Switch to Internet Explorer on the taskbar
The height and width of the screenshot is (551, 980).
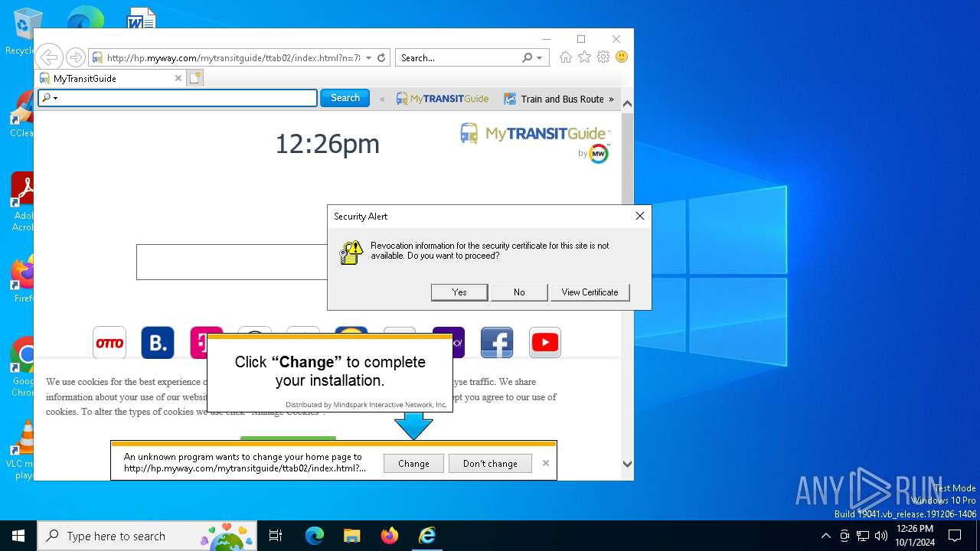click(427, 536)
